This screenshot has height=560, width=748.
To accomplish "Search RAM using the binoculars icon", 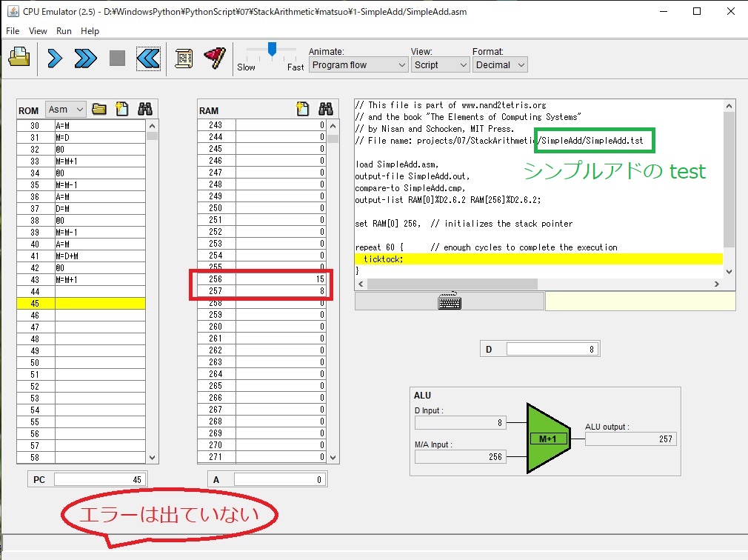I will 326,108.
